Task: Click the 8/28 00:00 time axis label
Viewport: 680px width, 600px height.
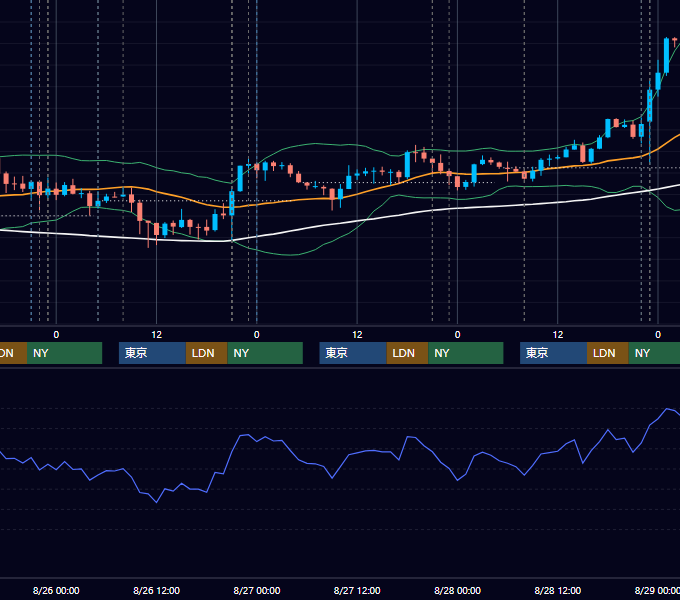Action: 457,590
